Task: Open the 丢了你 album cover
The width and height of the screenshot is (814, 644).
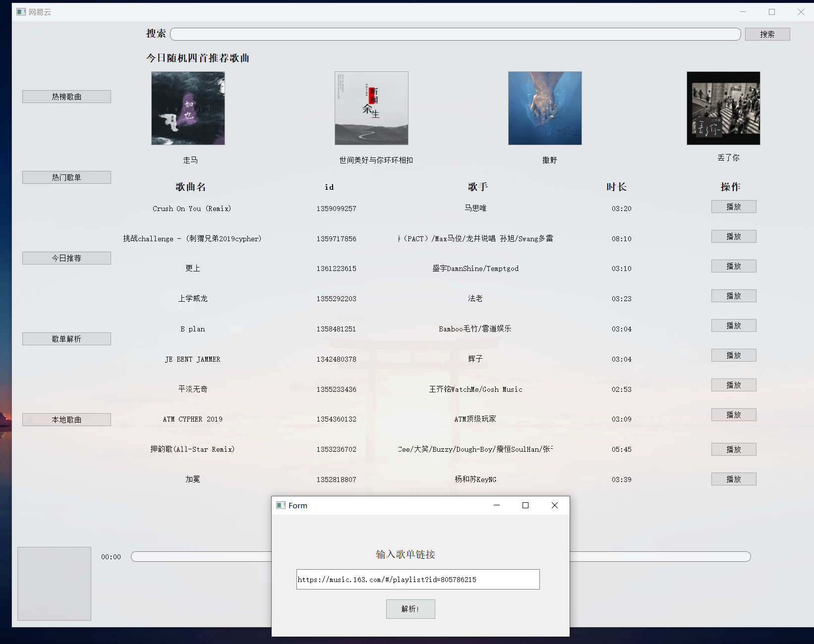Action: pyautogui.click(x=723, y=108)
